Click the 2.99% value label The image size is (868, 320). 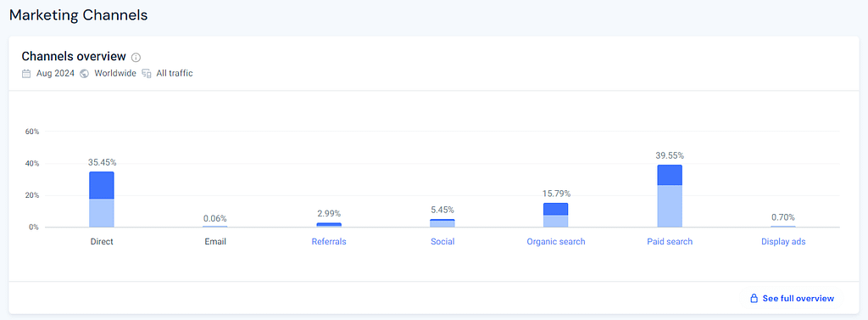point(329,214)
